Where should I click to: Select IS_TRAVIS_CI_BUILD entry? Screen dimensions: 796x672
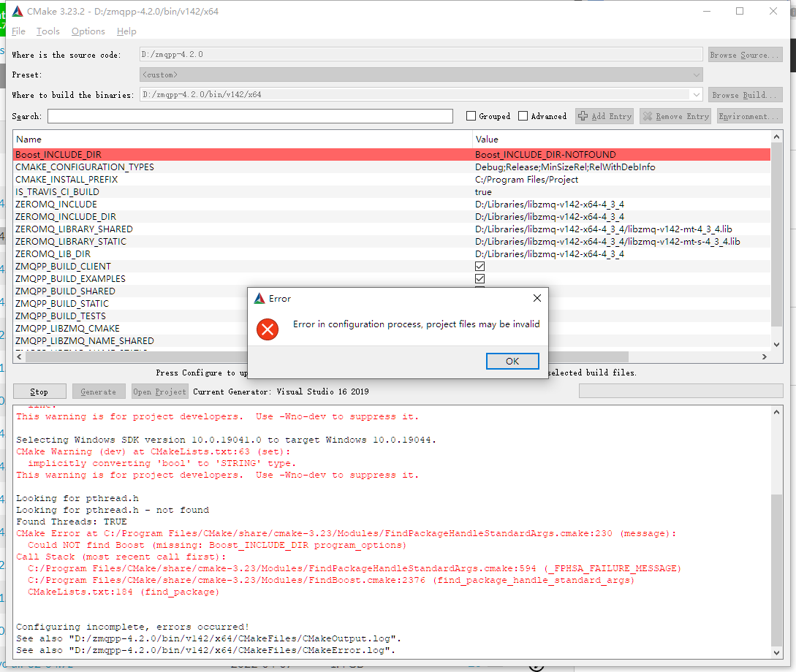(57, 191)
